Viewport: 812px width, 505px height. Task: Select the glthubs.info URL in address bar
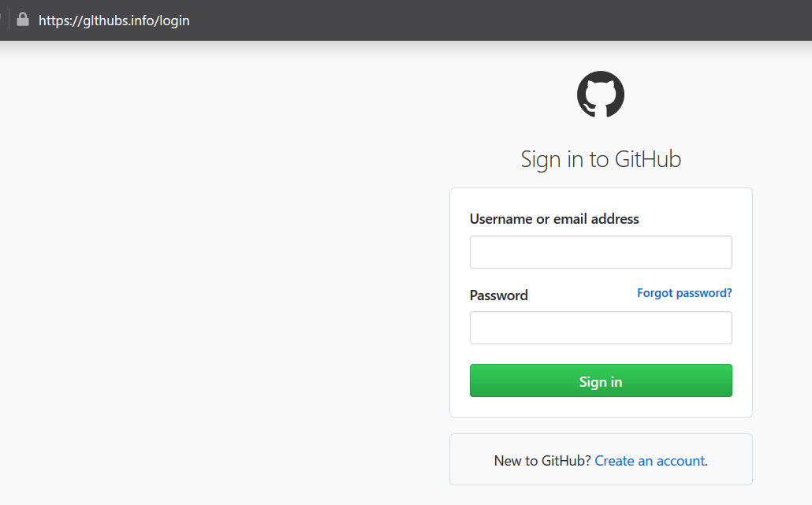pyautogui.click(x=114, y=20)
